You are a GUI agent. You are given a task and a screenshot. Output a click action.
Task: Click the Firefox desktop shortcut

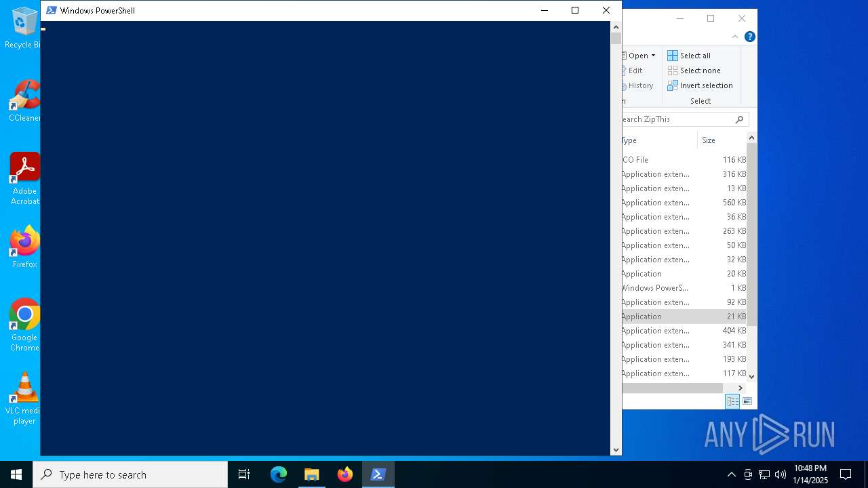click(24, 247)
